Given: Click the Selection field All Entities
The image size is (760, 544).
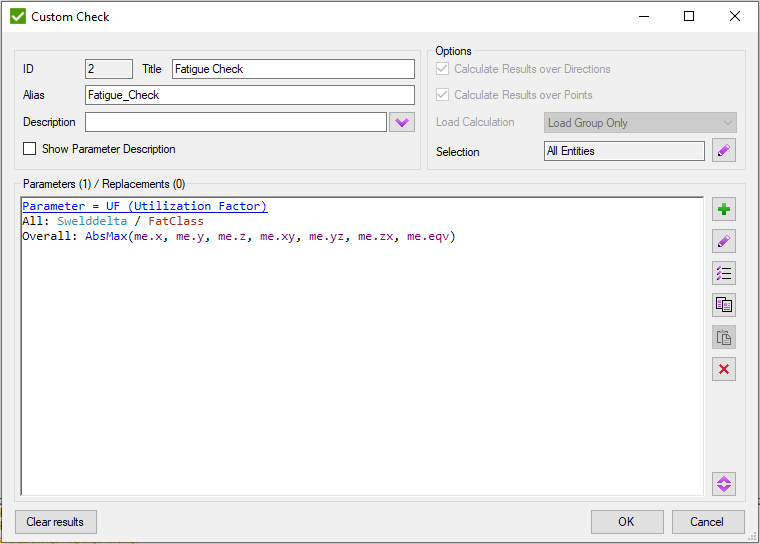Looking at the screenshot, I should tap(624, 151).
